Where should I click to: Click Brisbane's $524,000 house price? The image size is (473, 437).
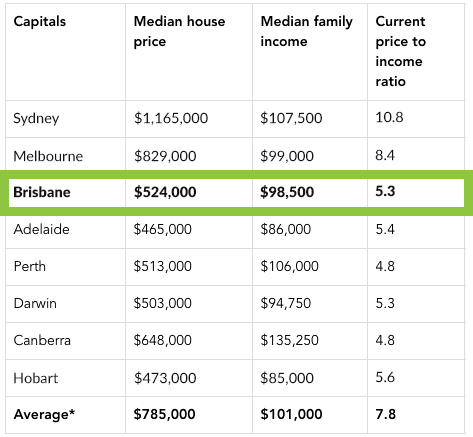click(x=165, y=192)
